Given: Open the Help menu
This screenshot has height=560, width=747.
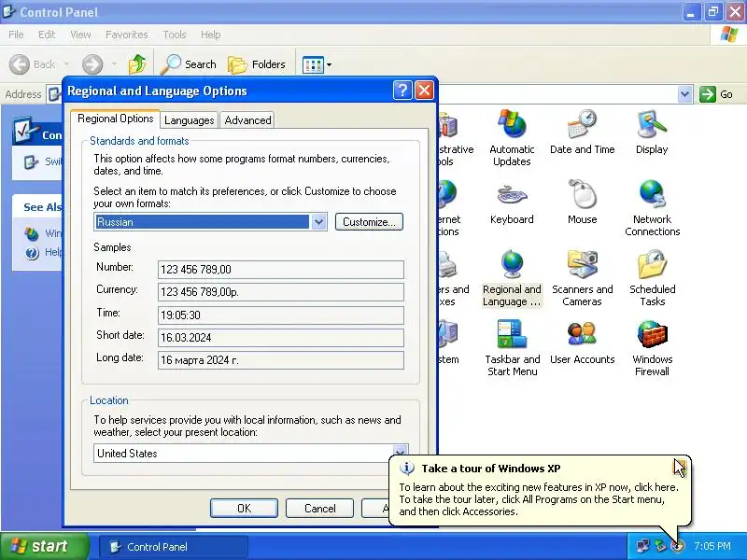Looking at the screenshot, I should click(211, 35).
